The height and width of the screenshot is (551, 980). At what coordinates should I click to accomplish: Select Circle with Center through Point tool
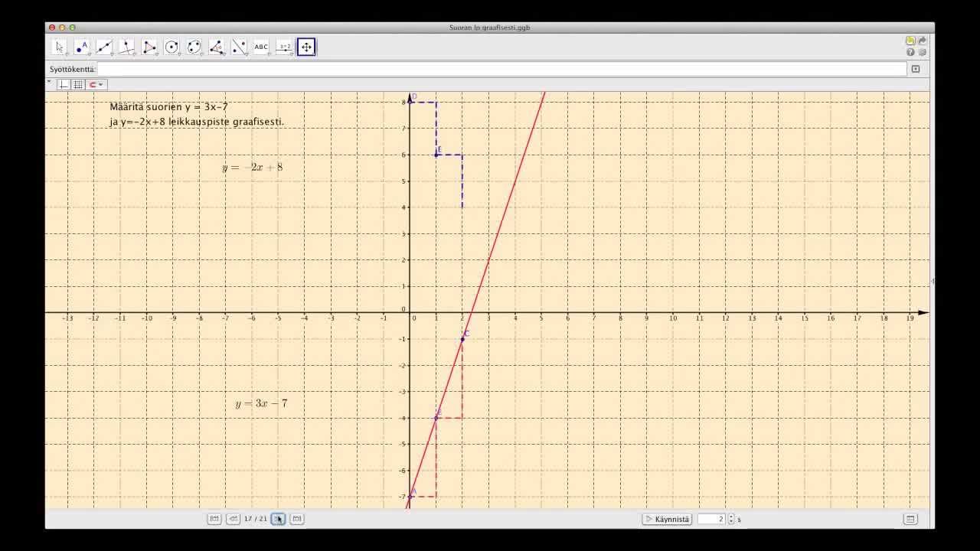tap(171, 47)
